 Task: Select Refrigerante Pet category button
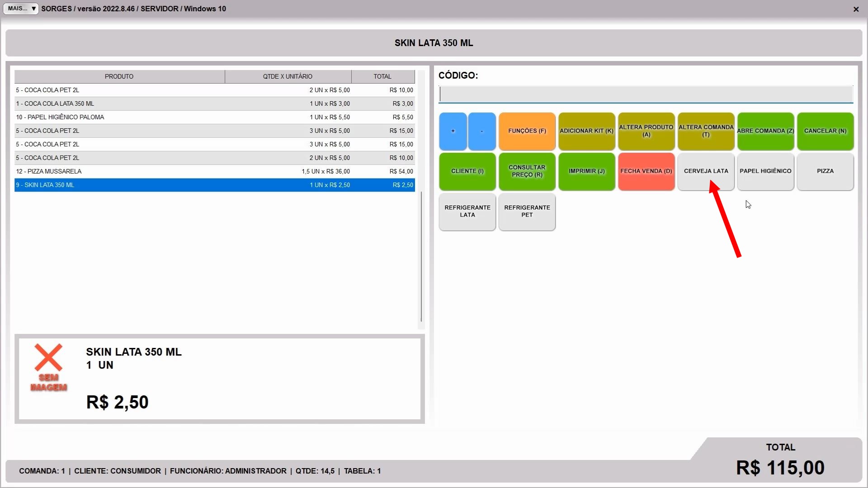click(x=527, y=211)
